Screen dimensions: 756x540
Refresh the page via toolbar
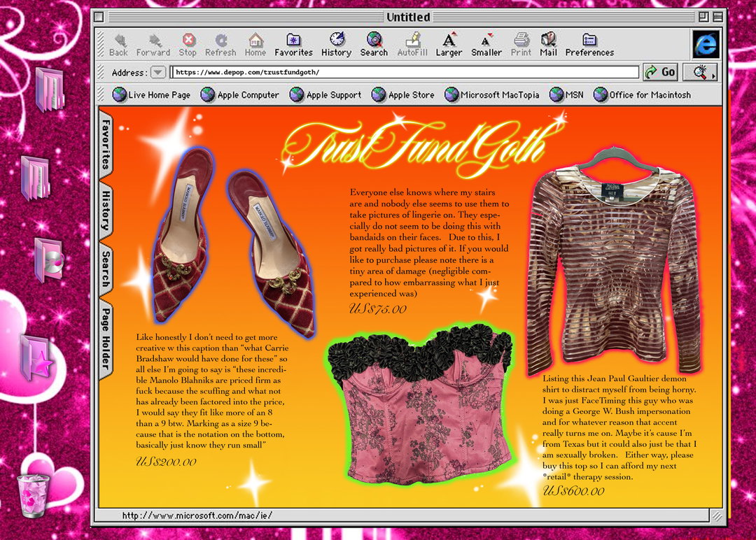[220, 44]
